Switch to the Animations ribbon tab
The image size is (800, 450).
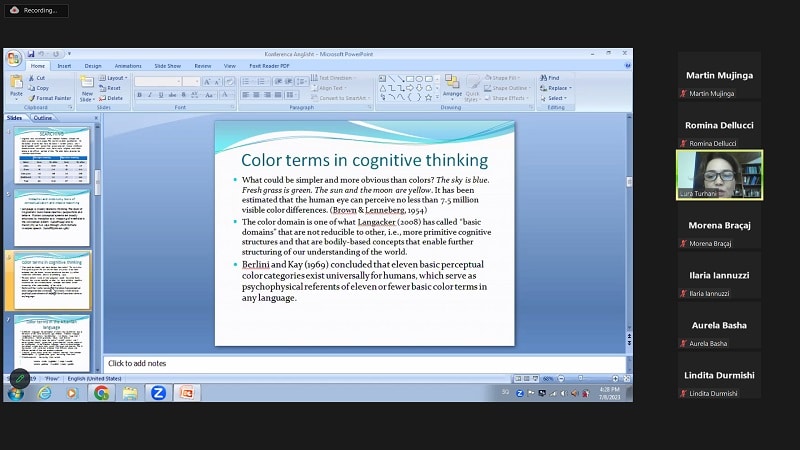(x=128, y=66)
